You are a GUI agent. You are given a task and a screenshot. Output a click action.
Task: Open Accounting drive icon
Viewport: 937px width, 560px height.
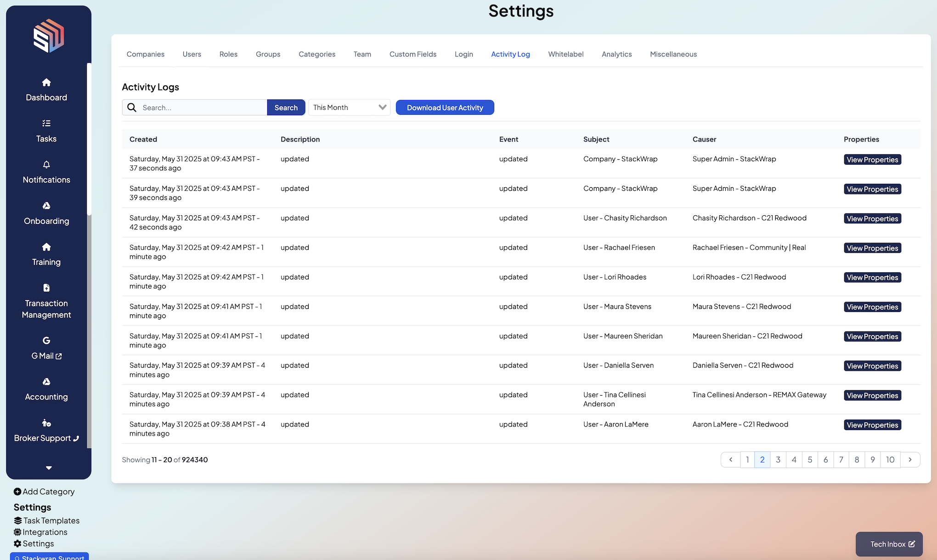click(x=46, y=382)
